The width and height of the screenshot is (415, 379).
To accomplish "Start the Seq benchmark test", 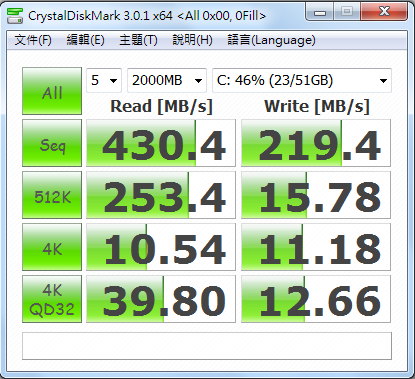I will (x=52, y=143).
